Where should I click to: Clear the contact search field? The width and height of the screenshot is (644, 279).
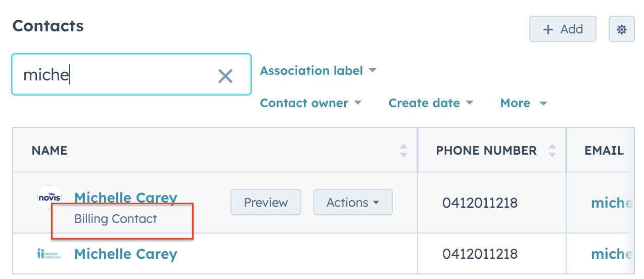pos(225,76)
